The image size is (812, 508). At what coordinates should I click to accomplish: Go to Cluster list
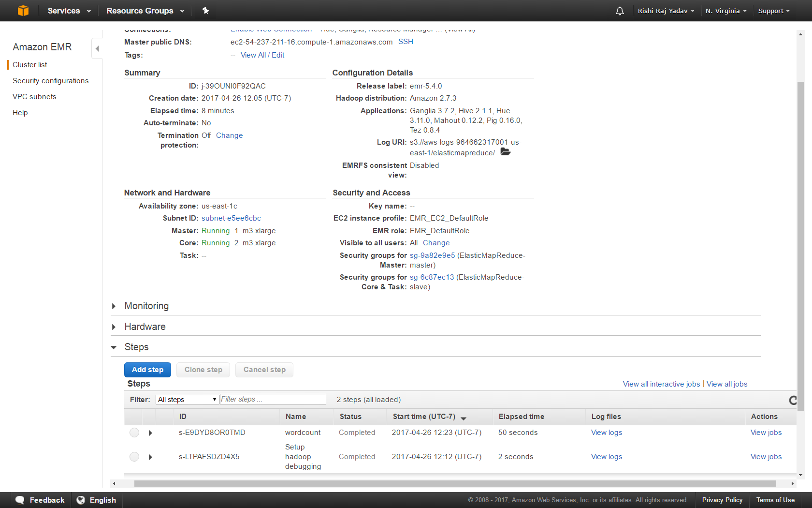30,65
